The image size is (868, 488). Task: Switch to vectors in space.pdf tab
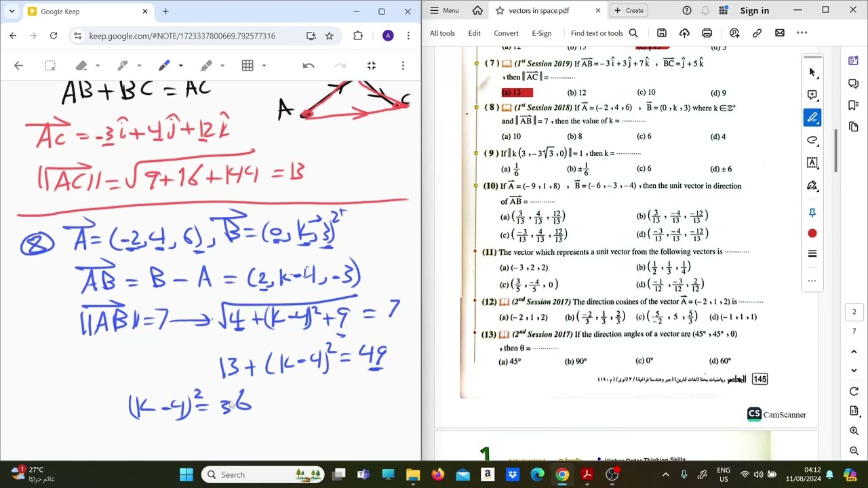[539, 11]
